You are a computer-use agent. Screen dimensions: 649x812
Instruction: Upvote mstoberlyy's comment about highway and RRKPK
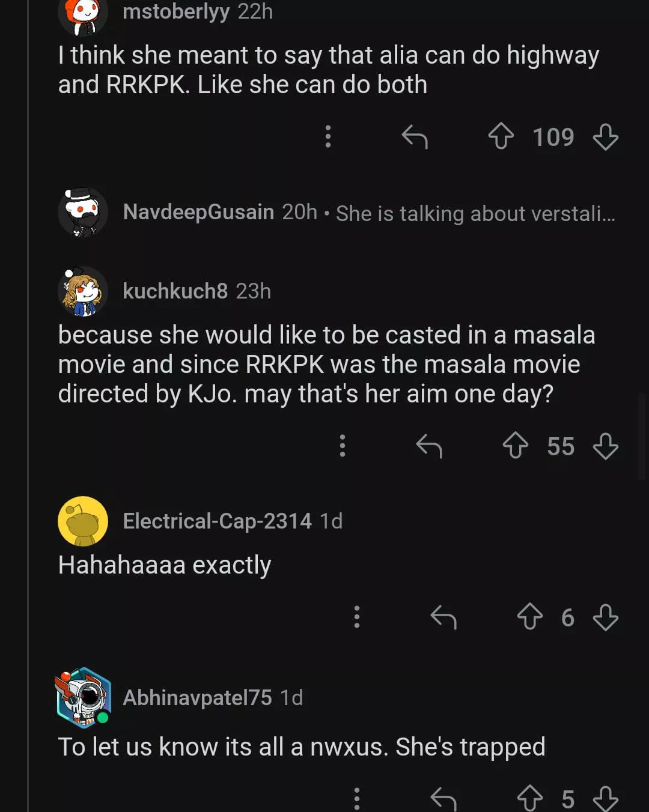(501, 137)
